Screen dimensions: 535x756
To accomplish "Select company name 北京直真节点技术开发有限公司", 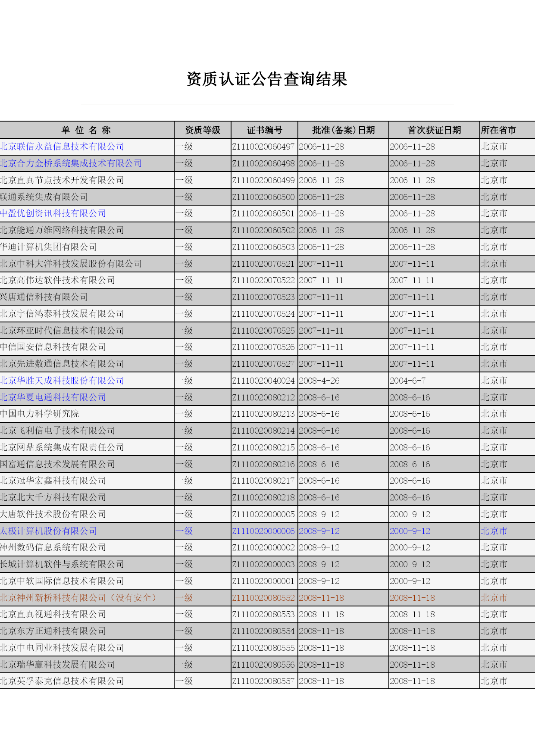I will [x=62, y=180].
